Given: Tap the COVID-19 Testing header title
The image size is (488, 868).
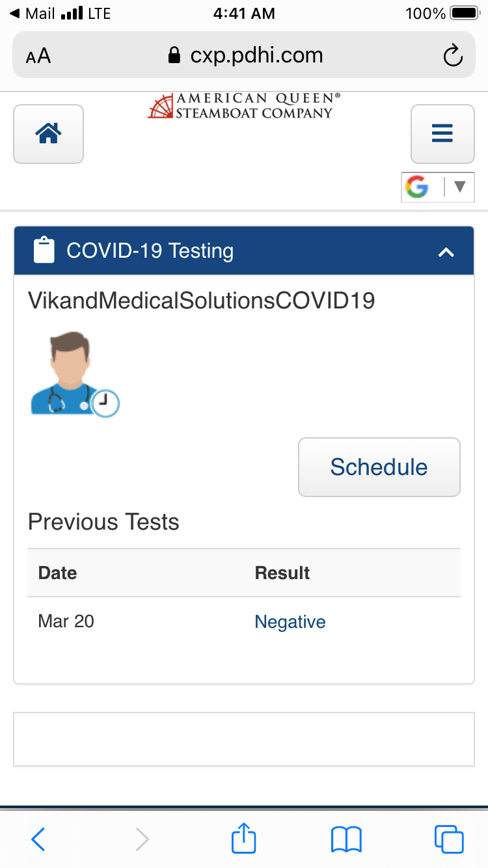Looking at the screenshot, I should tap(150, 251).
